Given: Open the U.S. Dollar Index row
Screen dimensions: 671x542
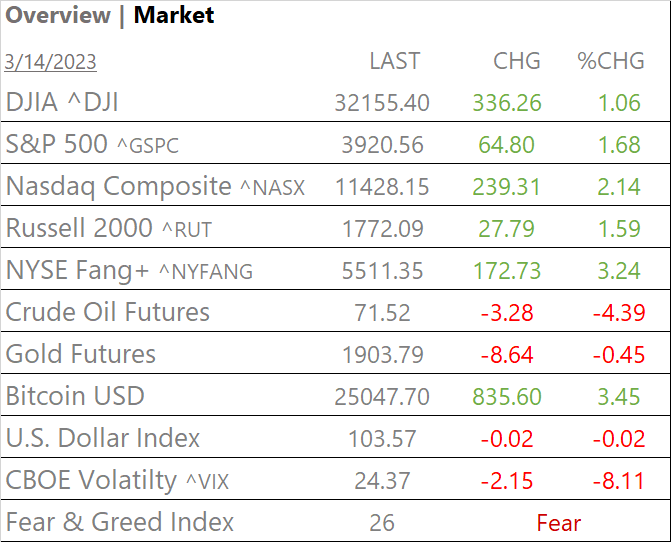Looking at the screenshot, I should (103, 438).
